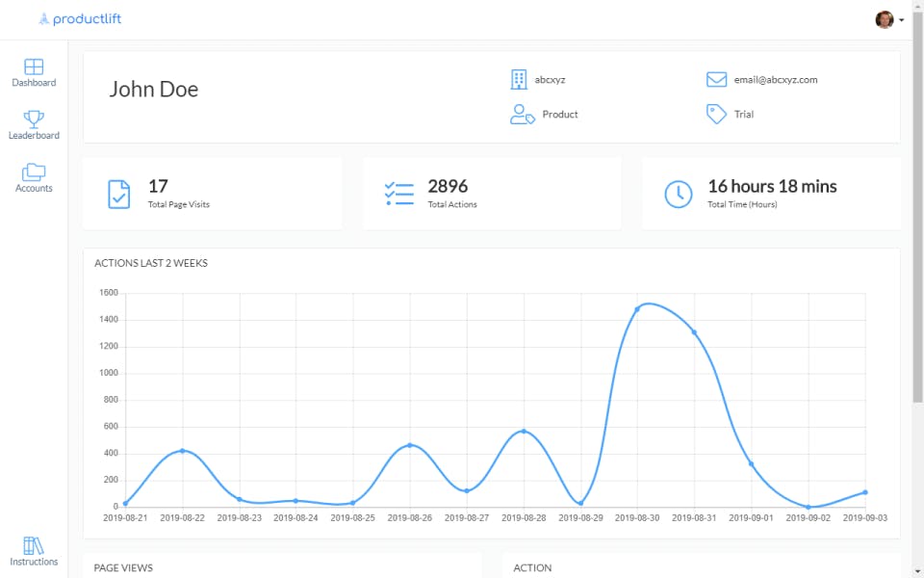Click the PAGE VIEWS panel heading
924x578 pixels.
point(123,568)
